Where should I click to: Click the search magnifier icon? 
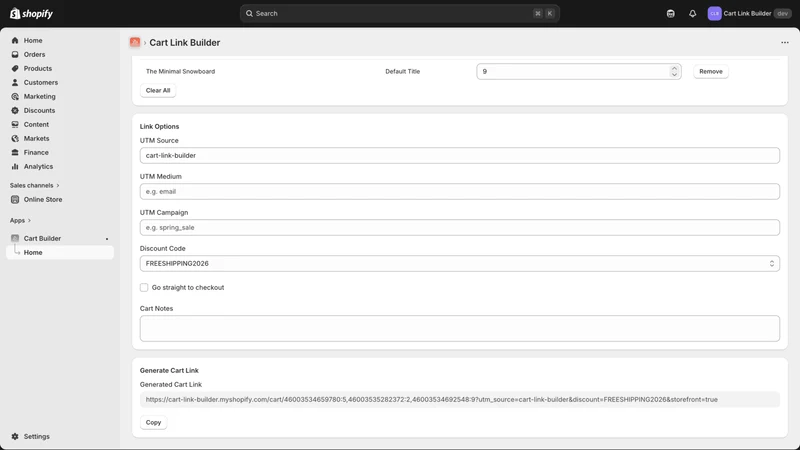coord(249,14)
